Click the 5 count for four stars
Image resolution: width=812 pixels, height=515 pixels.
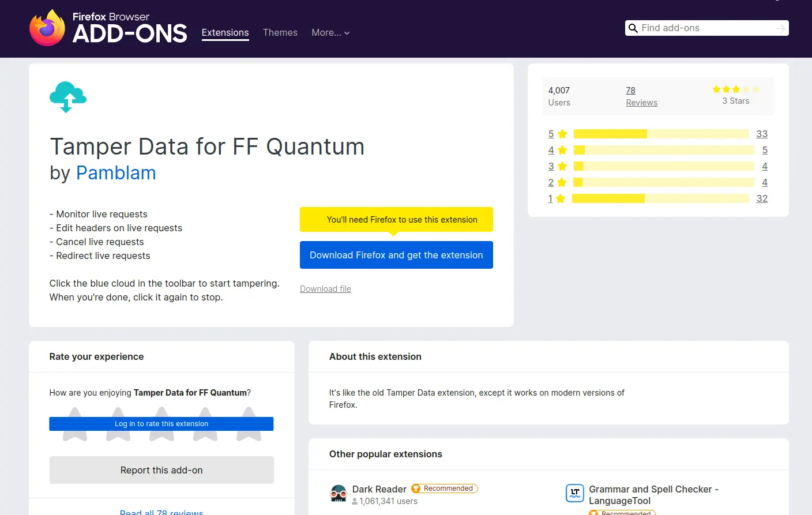tap(765, 150)
